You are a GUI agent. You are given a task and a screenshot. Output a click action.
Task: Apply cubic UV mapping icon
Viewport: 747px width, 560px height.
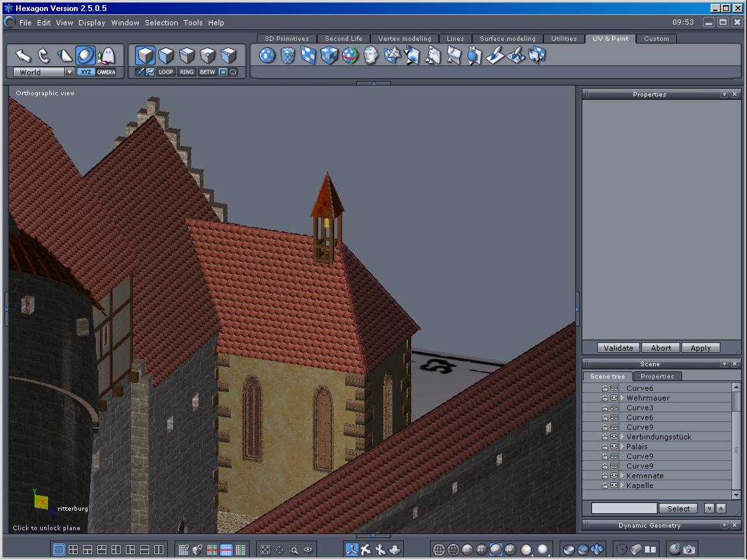(329, 56)
